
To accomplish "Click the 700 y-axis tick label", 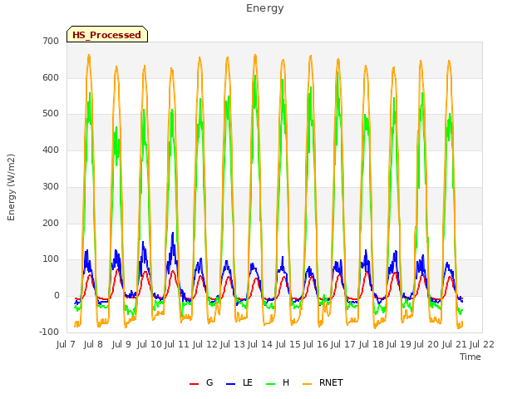I will pos(51,41).
